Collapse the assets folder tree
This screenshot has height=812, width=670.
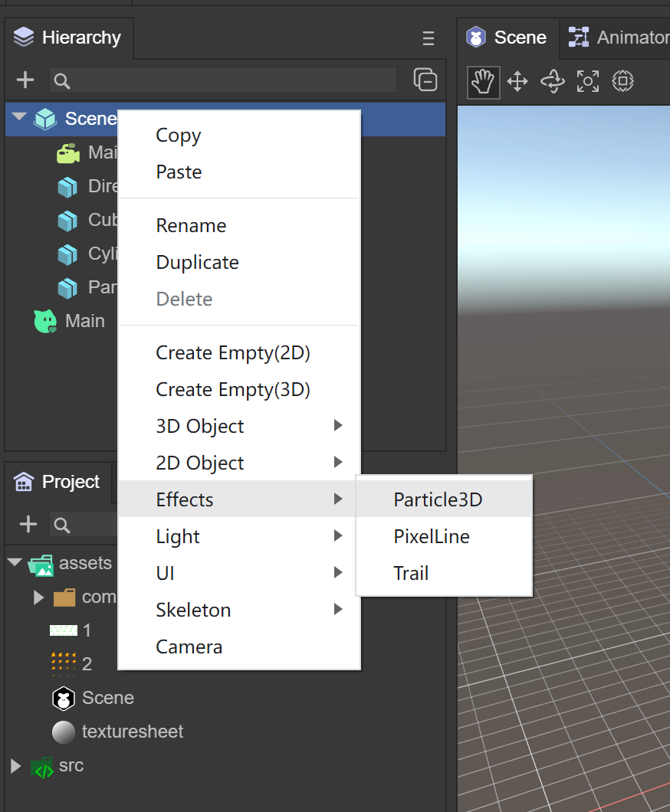pos(15,563)
